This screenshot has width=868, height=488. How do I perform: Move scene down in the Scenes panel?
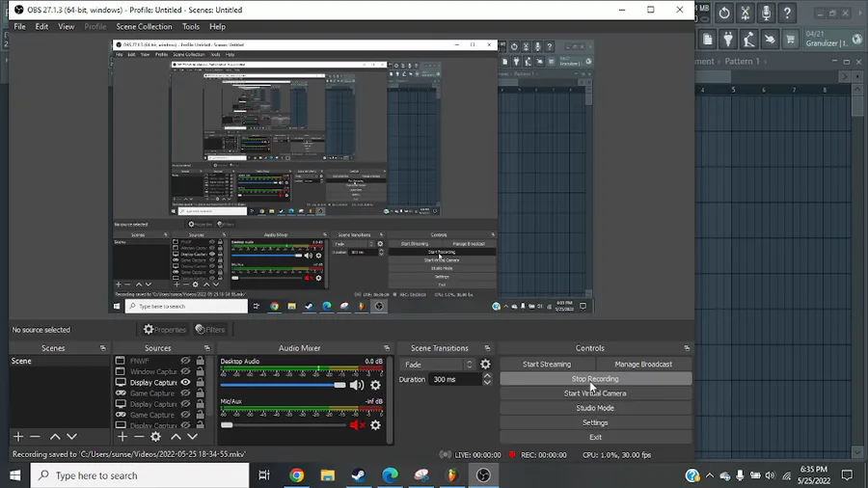(x=72, y=437)
